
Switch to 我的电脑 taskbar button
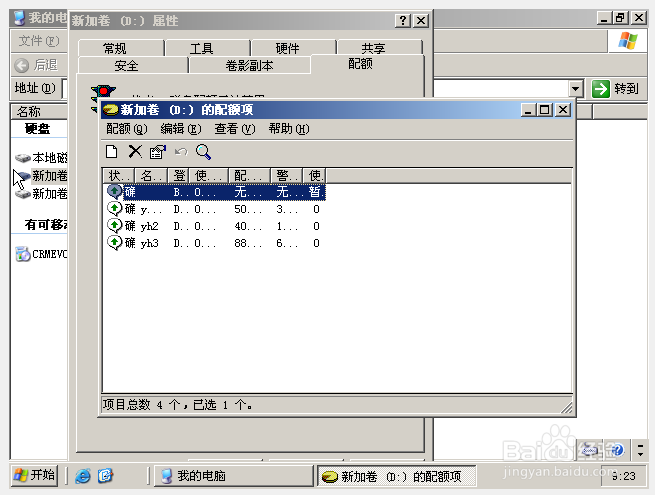coord(234,476)
